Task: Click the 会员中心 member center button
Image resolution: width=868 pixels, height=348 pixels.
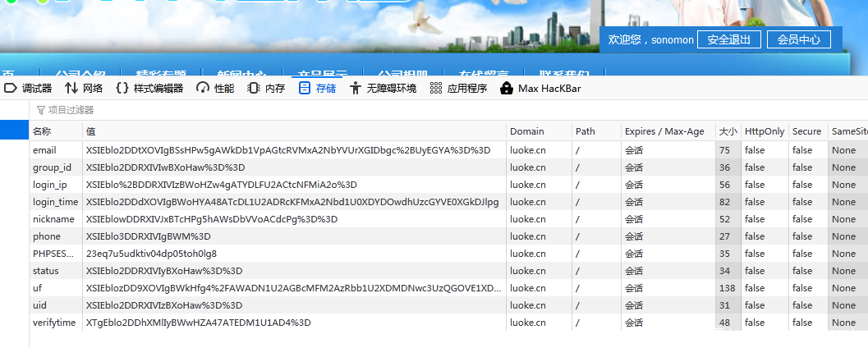Action: click(799, 39)
